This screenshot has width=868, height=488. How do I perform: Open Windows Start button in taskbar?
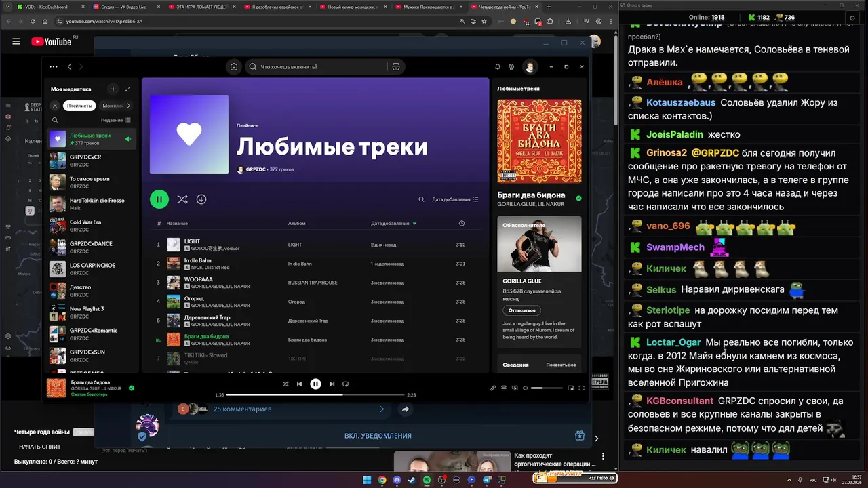tap(367, 480)
